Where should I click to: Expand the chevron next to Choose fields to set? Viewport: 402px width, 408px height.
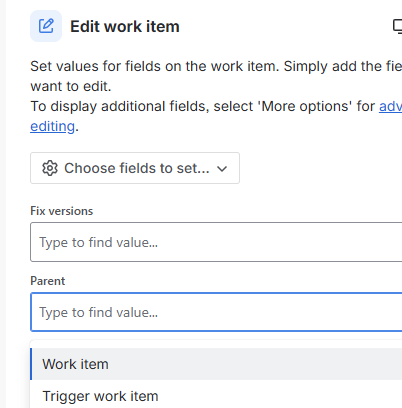click(x=222, y=169)
